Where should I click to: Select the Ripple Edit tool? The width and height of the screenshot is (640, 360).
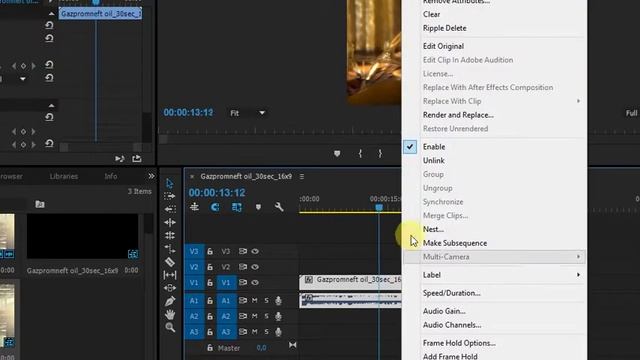pos(170,222)
